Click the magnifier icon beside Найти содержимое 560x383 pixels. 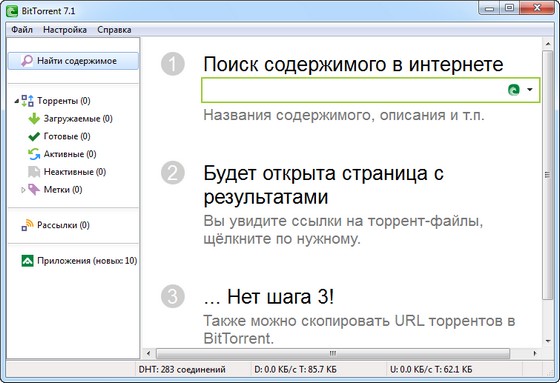(x=27, y=61)
